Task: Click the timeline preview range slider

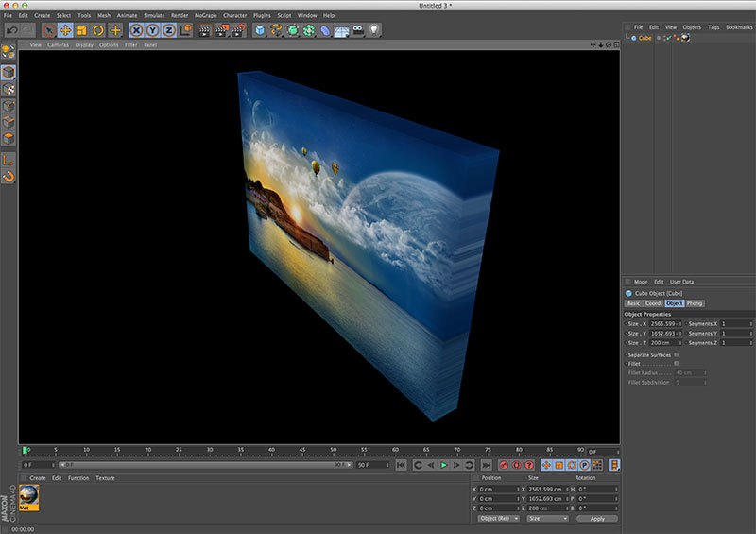Action: click(x=205, y=465)
